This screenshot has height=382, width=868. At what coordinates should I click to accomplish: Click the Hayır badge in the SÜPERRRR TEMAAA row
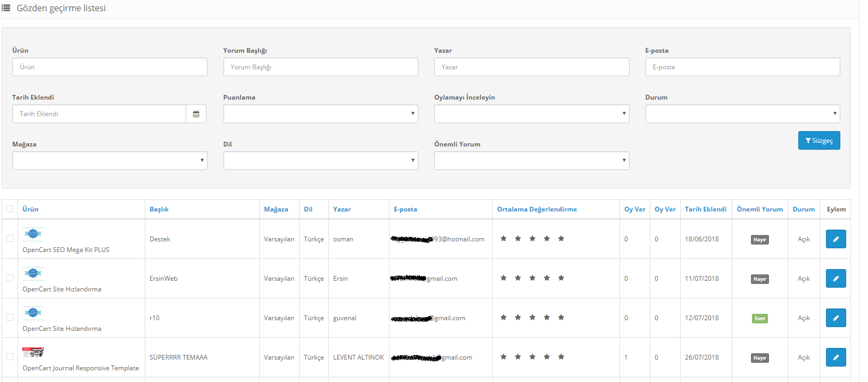760,358
